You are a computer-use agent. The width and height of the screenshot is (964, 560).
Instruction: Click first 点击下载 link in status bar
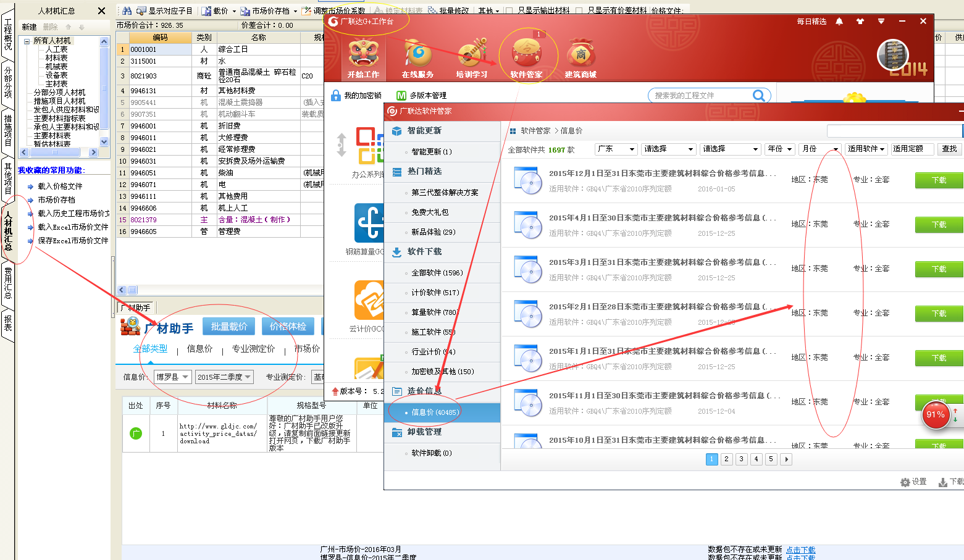tap(800, 550)
